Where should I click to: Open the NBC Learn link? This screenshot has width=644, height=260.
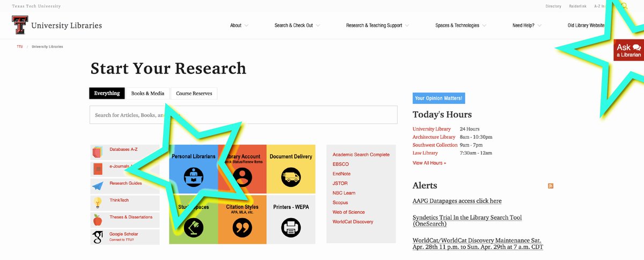point(344,193)
